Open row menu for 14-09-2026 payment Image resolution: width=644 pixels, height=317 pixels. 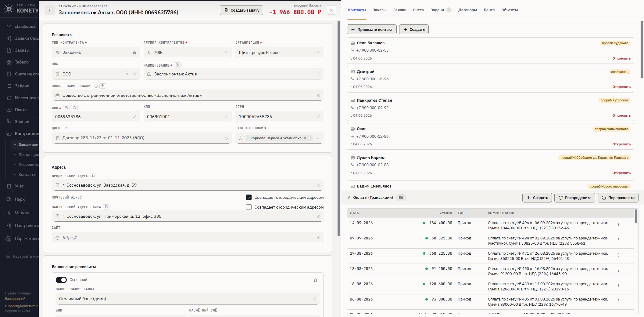click(619, 224)
